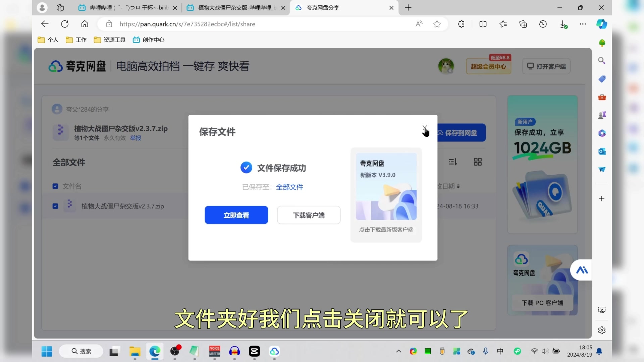644x362 pixels.
Task: Close the 保存文件 dialog
Action: coord(425,128)
